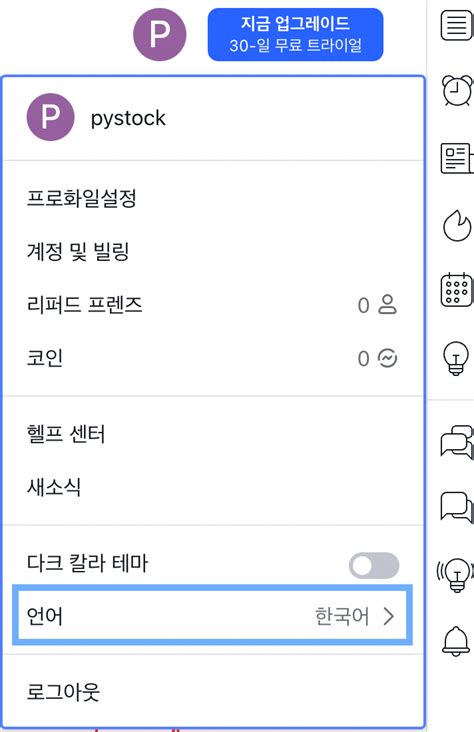Open the news panel icon
474x732 pixels.
click(x=457, y=158)
